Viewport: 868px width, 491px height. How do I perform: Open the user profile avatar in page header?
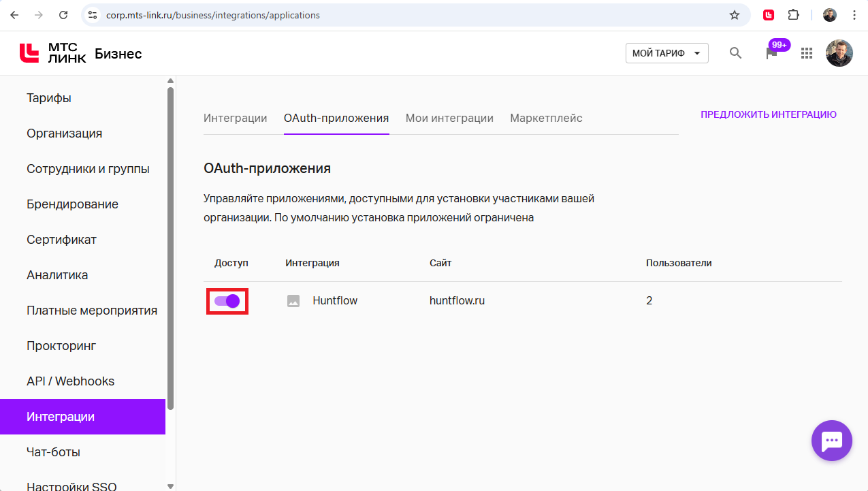839,53
